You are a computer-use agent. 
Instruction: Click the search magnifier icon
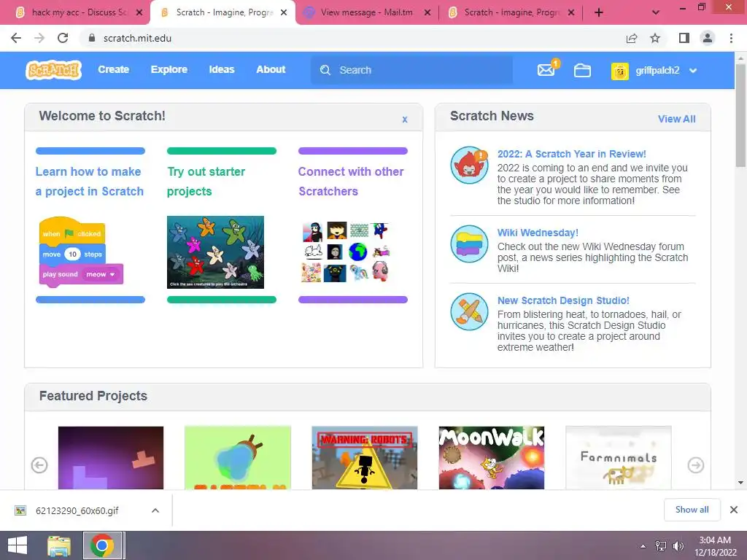click(325, 70)
